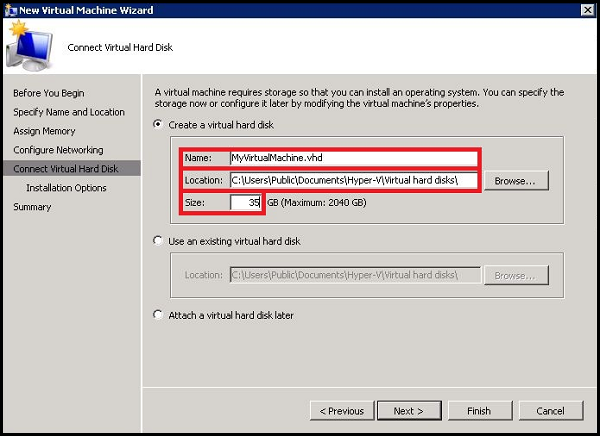Click the new disk Location path field
The width and height of the screenshot is (600, 436).
coord(354,180)
